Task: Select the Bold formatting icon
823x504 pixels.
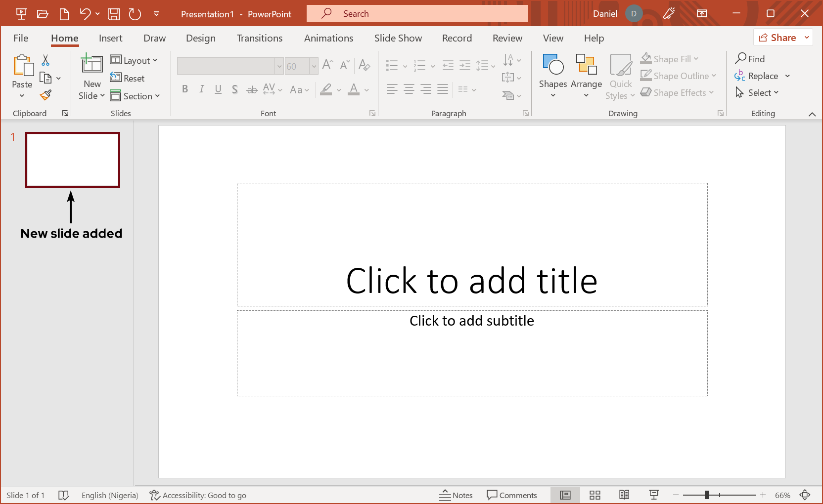Action: (185, 89)
